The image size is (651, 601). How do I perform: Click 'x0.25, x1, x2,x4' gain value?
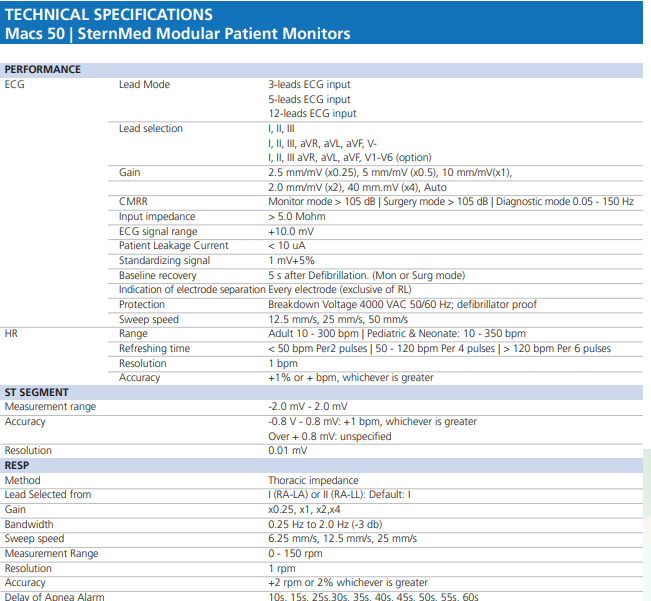[304, 510]
